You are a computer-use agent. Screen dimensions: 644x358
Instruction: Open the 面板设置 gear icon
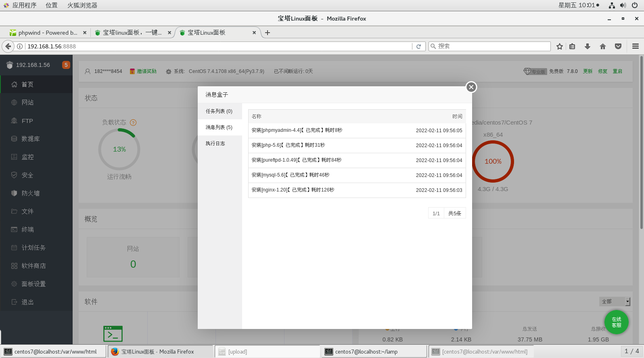(14, 284)
